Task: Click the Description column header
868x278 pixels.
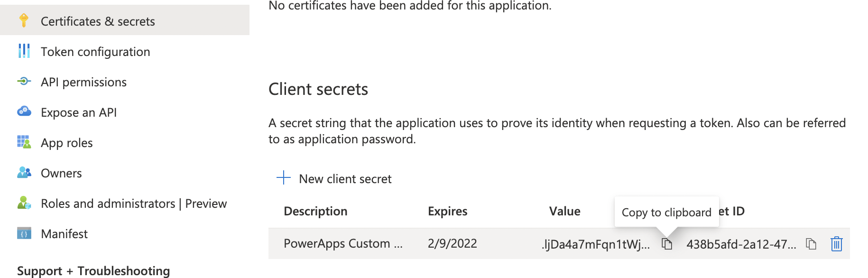Action: [315, 211]
